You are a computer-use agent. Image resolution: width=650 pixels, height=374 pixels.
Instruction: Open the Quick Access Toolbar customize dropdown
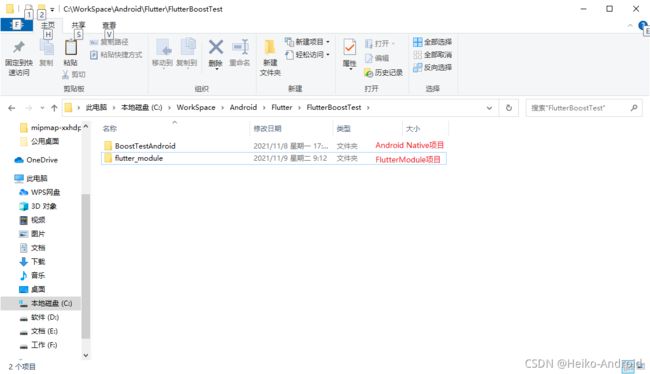(x=52, y=9)
